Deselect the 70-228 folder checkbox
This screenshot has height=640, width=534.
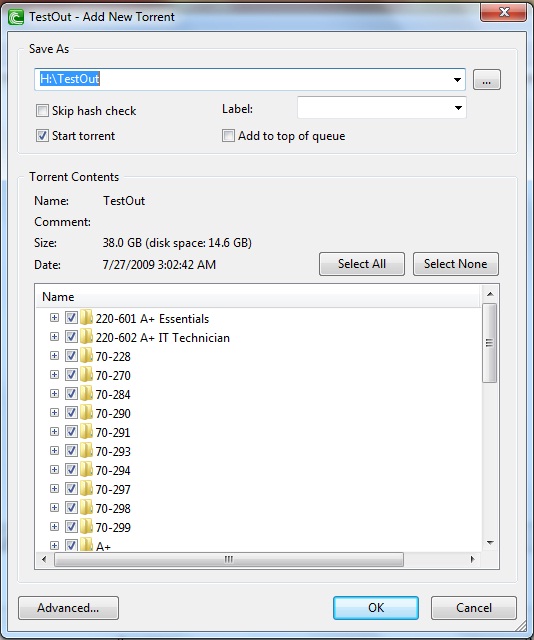(71, 356)
